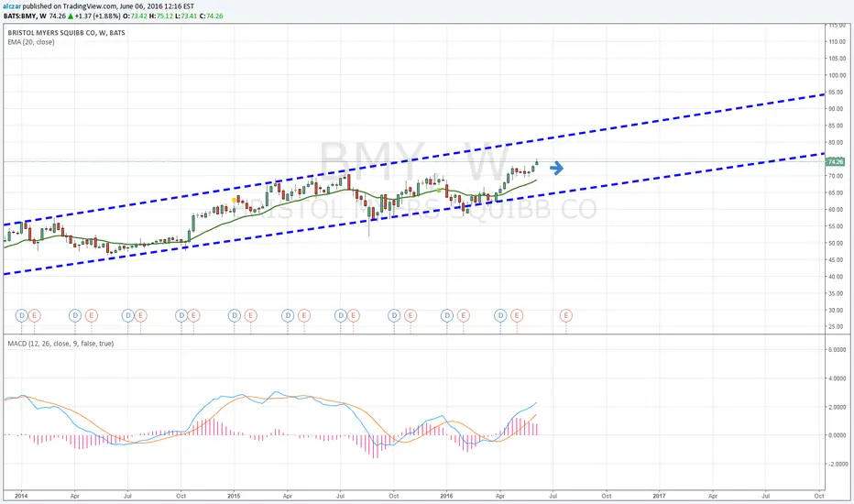Click the E marker beside the 2016 dividend marker
This screenshot has width=854, height=504.
(463, 315)
